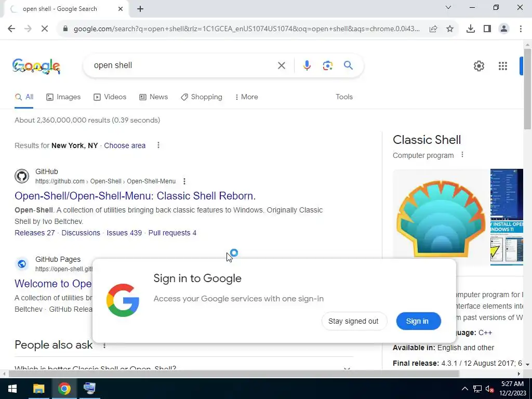Click the Google logo
The width and height of the screenshot is (532, 399).
click(x=36, y=66)
